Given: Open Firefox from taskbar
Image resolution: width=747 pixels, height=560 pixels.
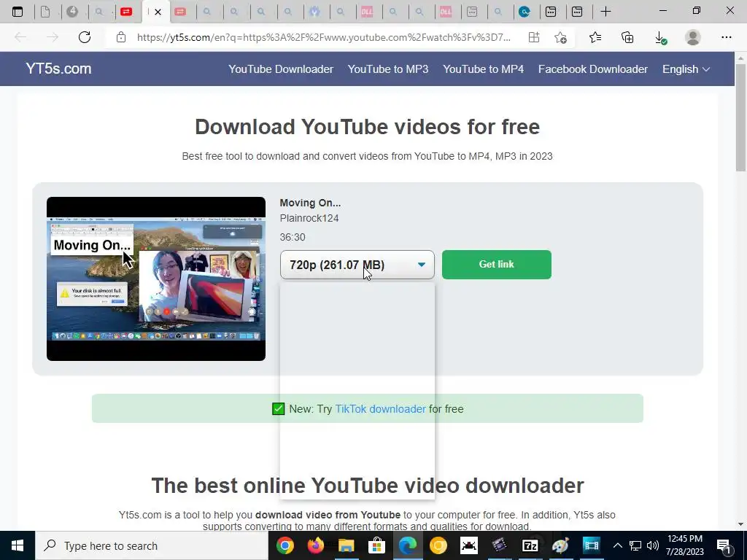Looking at the screenshot, I should [315, 545].
